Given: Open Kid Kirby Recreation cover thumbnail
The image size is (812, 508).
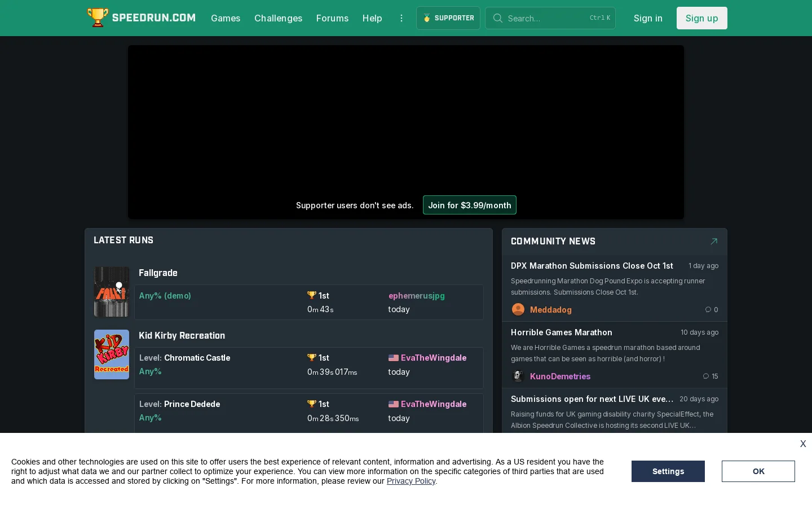Looking at the screenshot, I should pyautogui.click(x=112, y=354).
